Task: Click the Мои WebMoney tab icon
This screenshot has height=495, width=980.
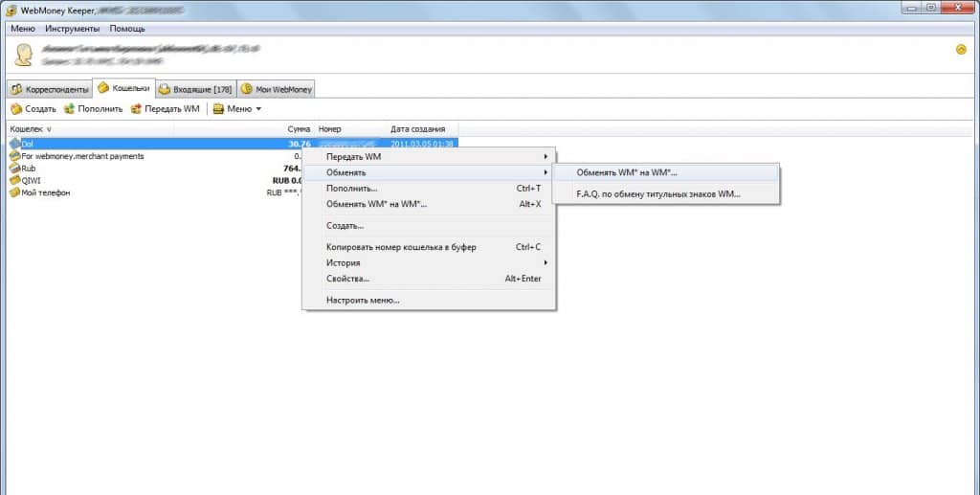Action: click(247, 89)
